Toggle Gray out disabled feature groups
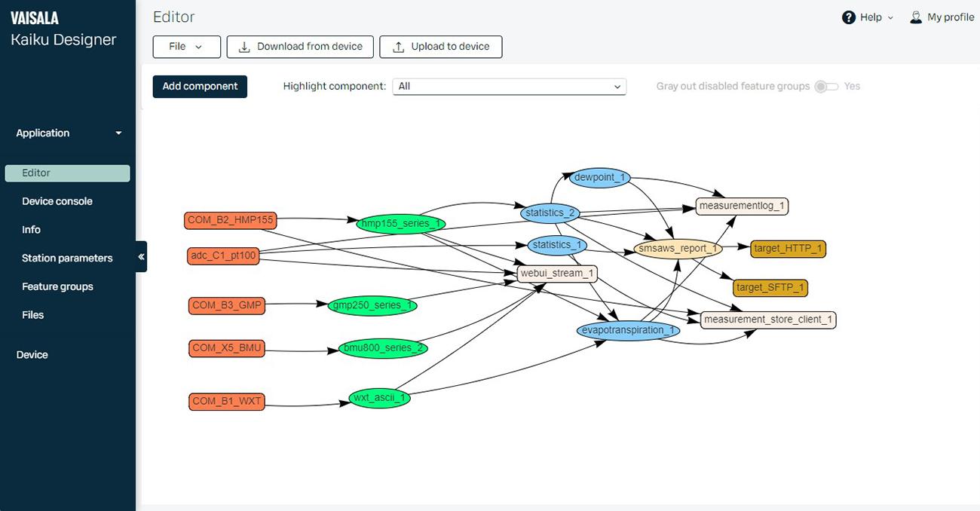Screen dimensions: 980x511 [826, 87]
